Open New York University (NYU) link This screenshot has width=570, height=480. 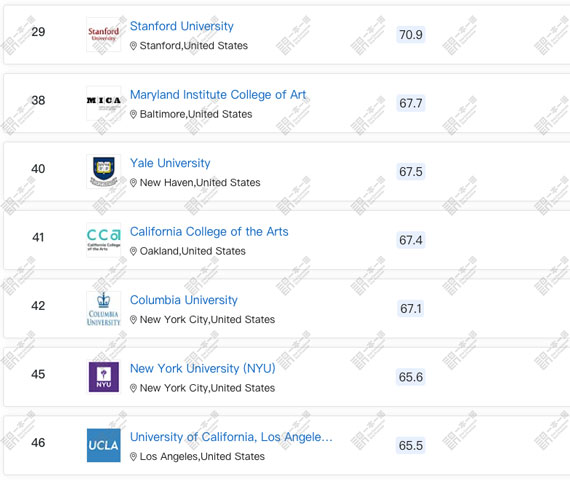[x=202, y=368]
